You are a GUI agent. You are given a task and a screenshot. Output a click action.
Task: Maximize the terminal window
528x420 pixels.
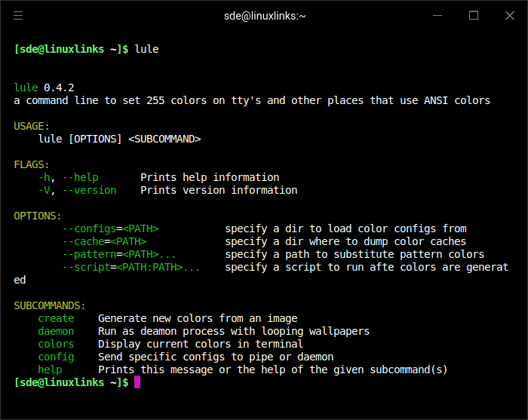474,15
